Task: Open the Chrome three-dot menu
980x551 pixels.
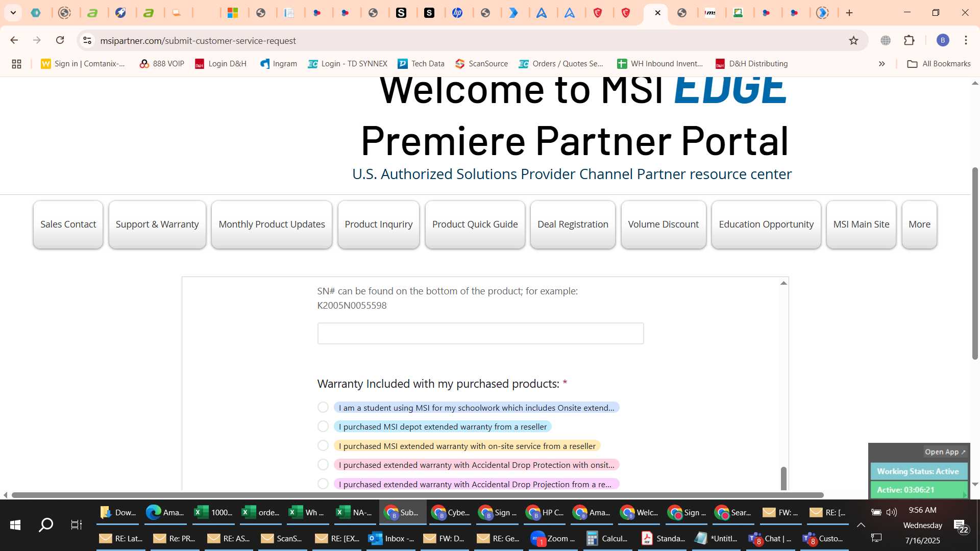Action: [966, 40]
